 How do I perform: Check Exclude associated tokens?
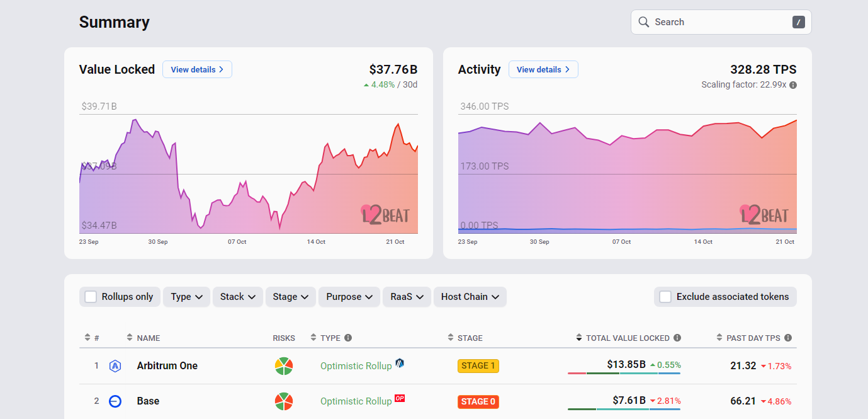pos(665,297)
